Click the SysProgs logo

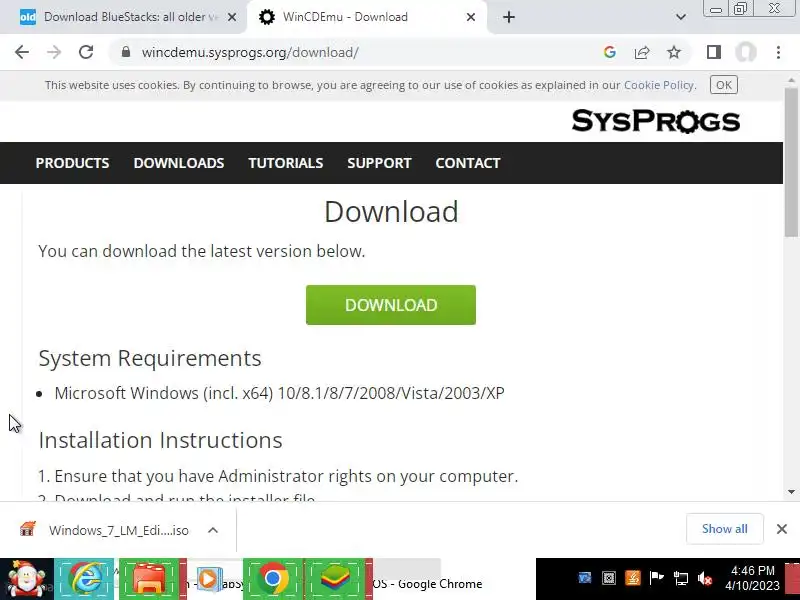point(656,121)
